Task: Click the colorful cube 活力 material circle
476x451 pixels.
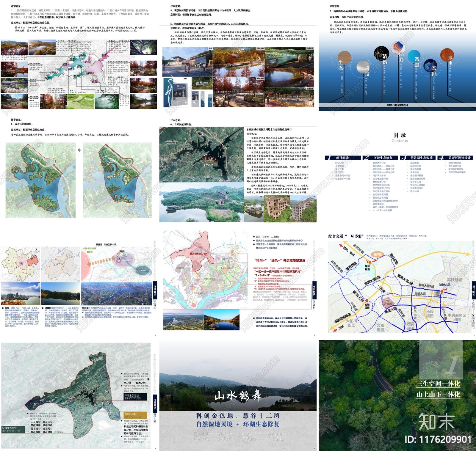Action: click(x=398, y=48)
